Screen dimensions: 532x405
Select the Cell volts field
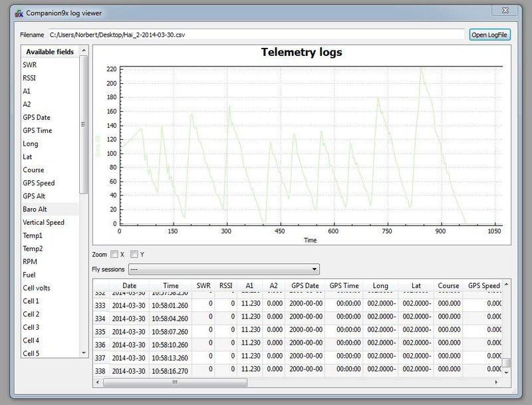pyautogui.click(x=50, y=288)
